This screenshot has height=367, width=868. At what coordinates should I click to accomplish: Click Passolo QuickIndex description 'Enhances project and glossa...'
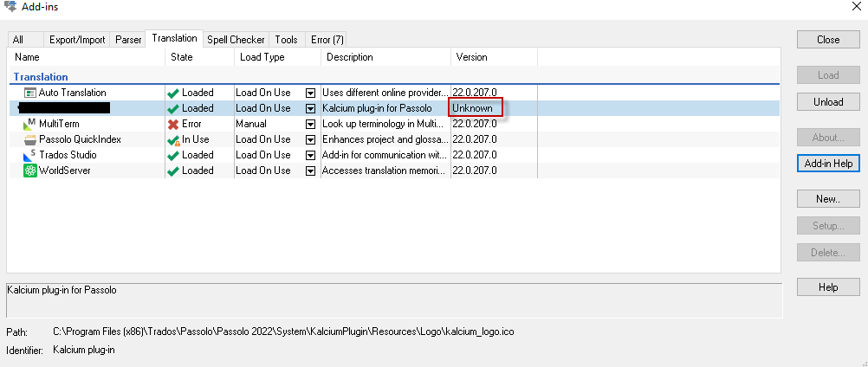click(x=384, y=139)
